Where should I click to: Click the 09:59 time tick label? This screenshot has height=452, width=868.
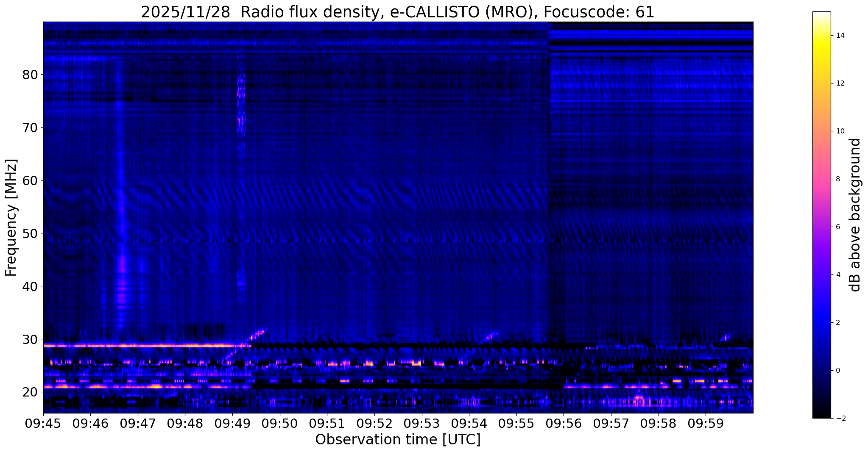tap(706, 424)
